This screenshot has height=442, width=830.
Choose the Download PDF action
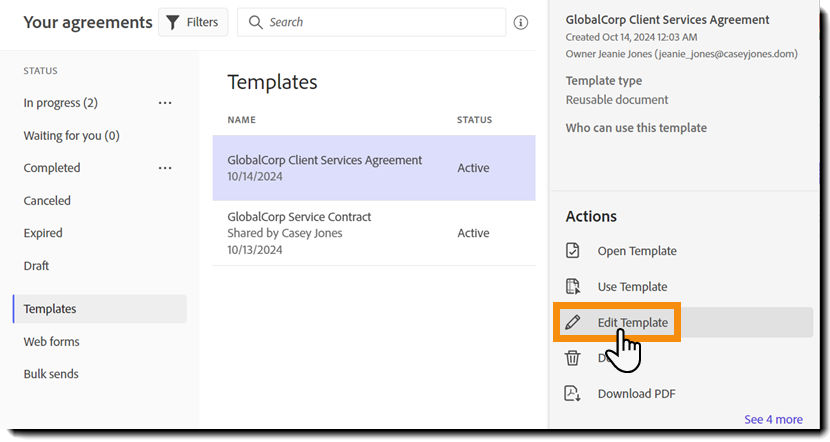pyautogui.click(x=636, y=394)
